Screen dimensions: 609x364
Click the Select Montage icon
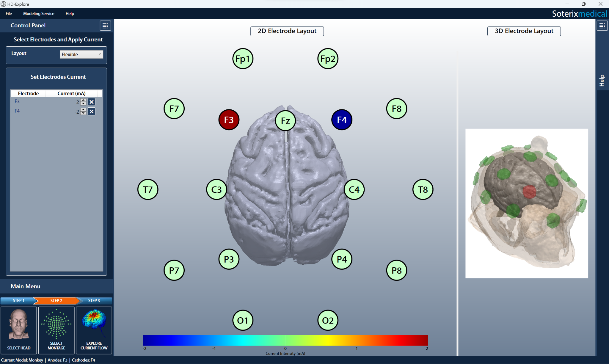coord(56,330)
